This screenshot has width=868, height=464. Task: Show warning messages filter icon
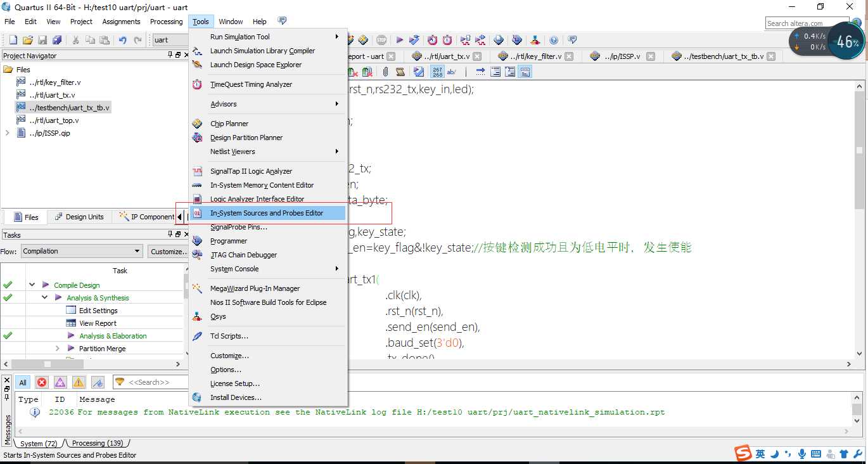pyautogui.click(x=79, y=382)
